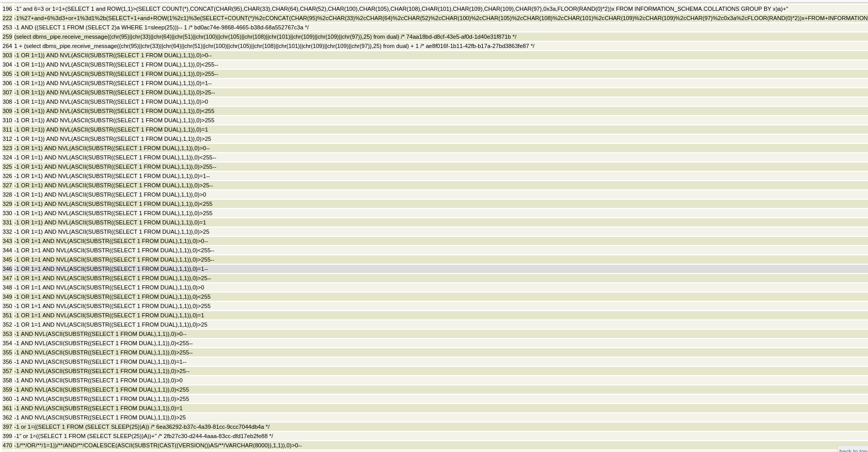Select row 332 '1=1)' payload ending >25
The width and height of the screenshot is (868, 452).
(x=112, y=232)
